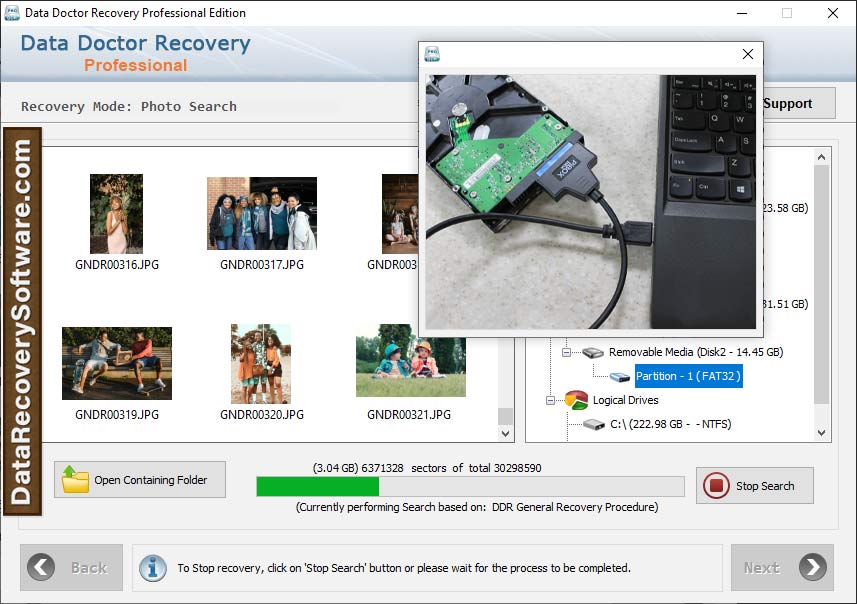Select thumbnail GNDR00319.JPG
The image size is (857, 604).
pyautogui.click(x=116, y=363)
